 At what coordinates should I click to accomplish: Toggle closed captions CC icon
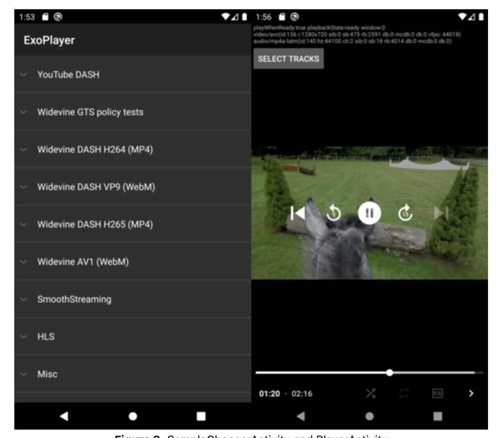click(438, 393)
